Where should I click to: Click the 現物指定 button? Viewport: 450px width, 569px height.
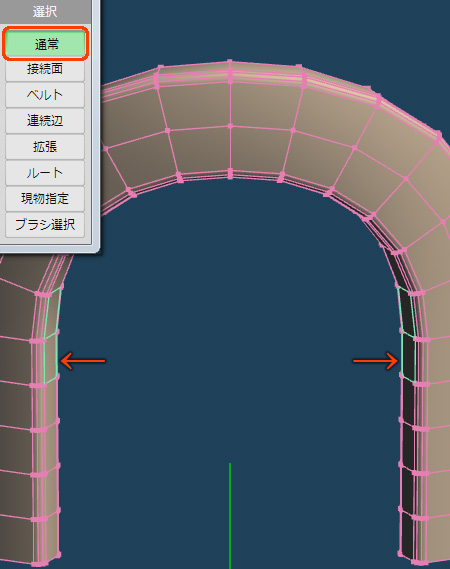45,198
